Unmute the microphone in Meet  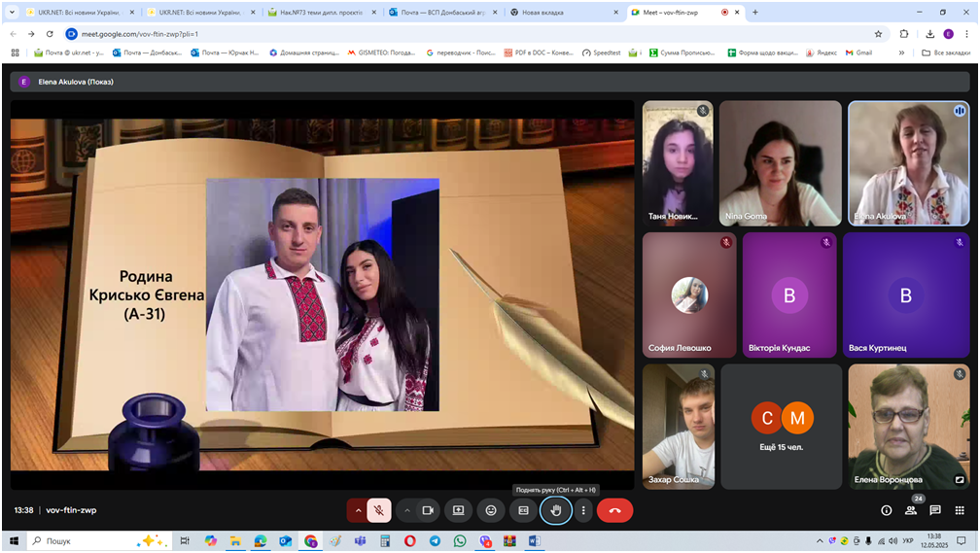379,510
